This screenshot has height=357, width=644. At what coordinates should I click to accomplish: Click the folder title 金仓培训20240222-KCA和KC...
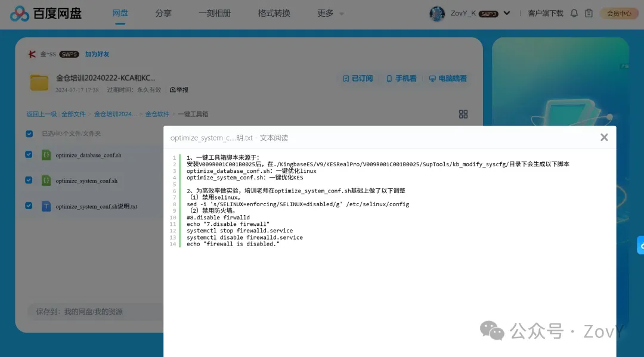coord(106,78)
